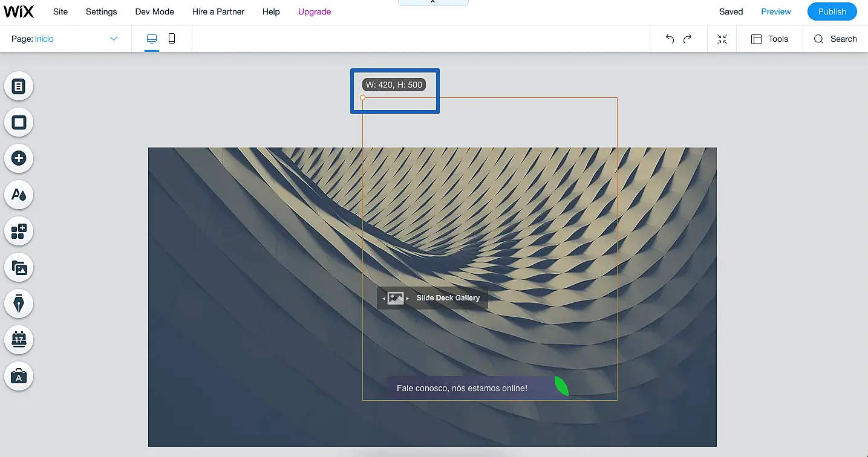The height and width of the screenshot is (457, 868).
Task: Click the Redo arrow
Action: (x=688, y=39)
